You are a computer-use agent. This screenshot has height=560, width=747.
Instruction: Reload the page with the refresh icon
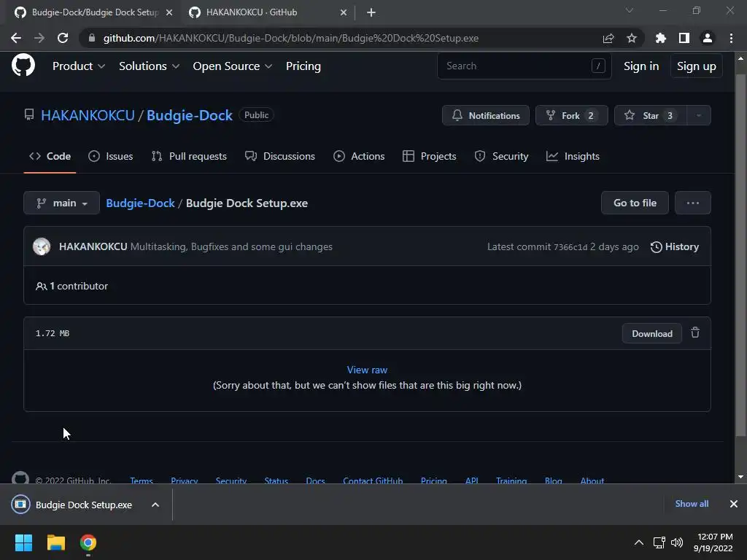click(63, 38)
